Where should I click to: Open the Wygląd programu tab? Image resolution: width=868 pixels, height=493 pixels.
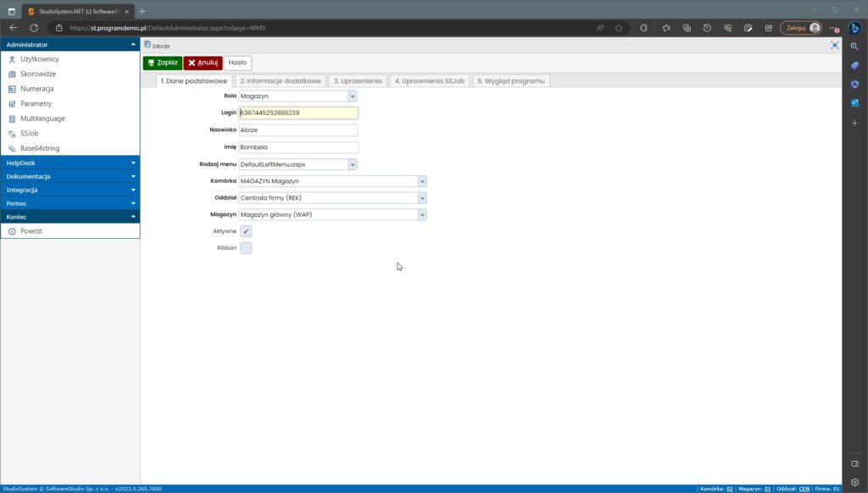511,80
